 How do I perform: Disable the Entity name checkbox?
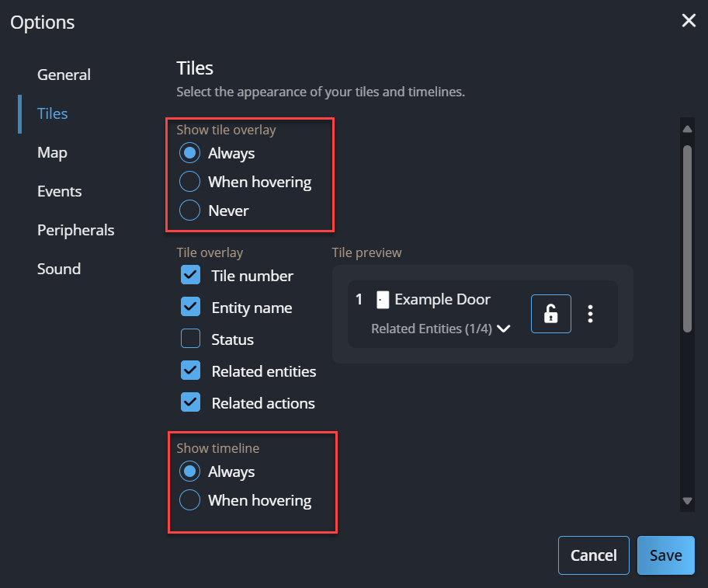point(190,308)
